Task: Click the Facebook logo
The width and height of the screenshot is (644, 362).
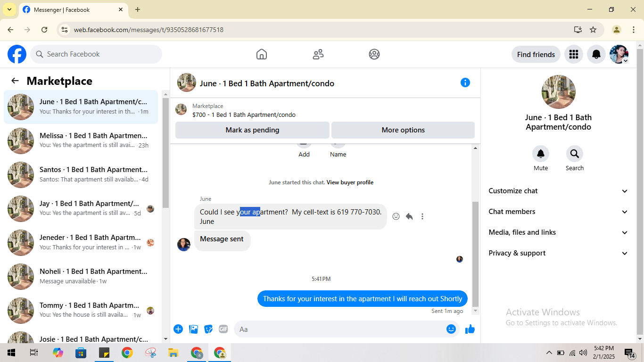Action: (x=17, y=54)
